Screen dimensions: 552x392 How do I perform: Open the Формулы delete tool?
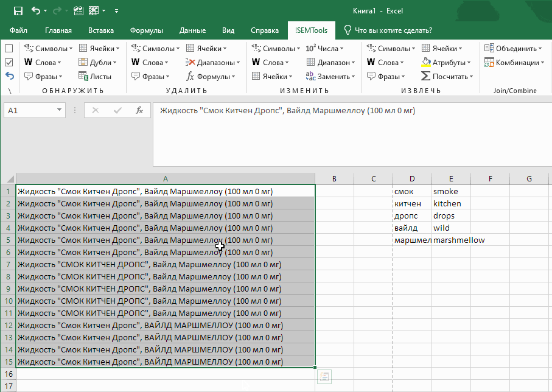[210, 77]
